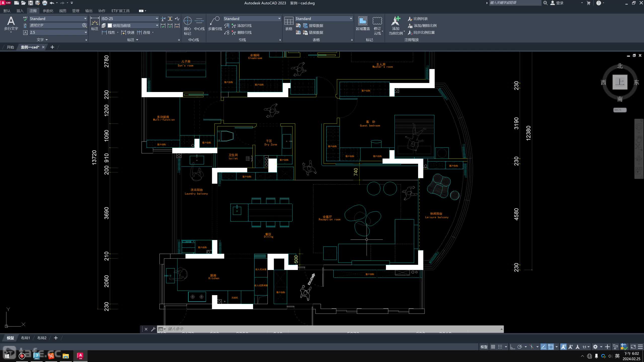The image size is (644, 362).
Task: Click the 上 face of the ViewCube
Action: pyautogui.click(x=620, y=82)
